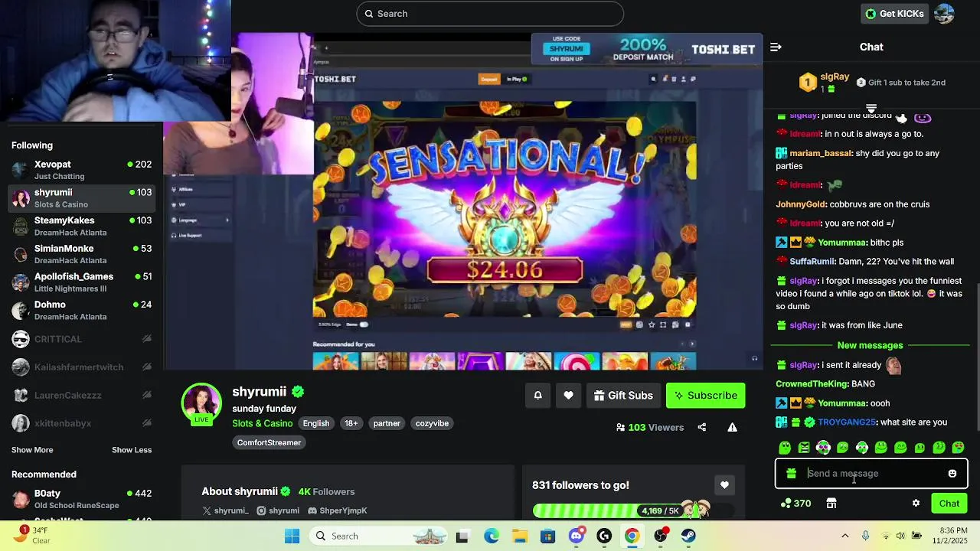Screen dimensions: 980x551
Task: Click the report warning triangle icon
Action: pos(732,427)
